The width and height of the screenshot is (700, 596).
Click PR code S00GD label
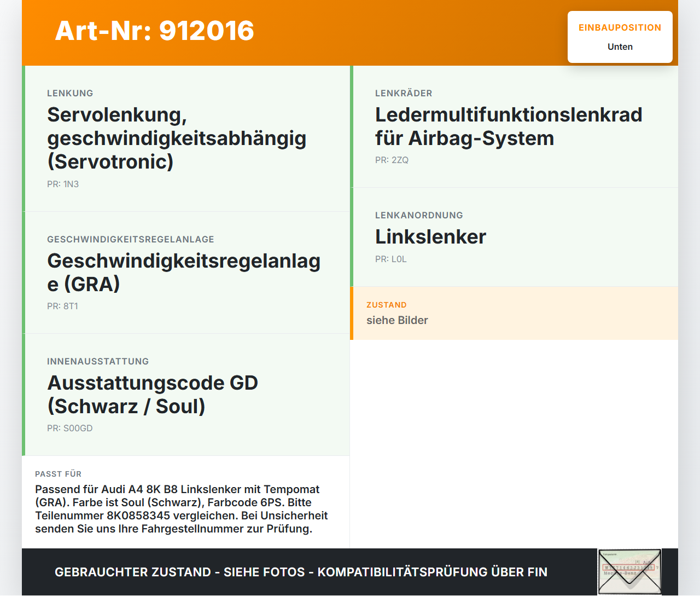tap(70, 429)
